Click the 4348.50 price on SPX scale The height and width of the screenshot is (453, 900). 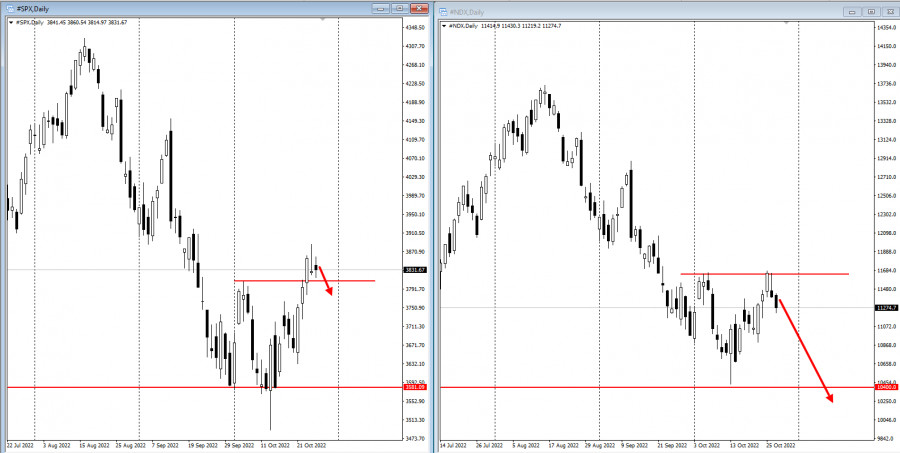[417, 28]
